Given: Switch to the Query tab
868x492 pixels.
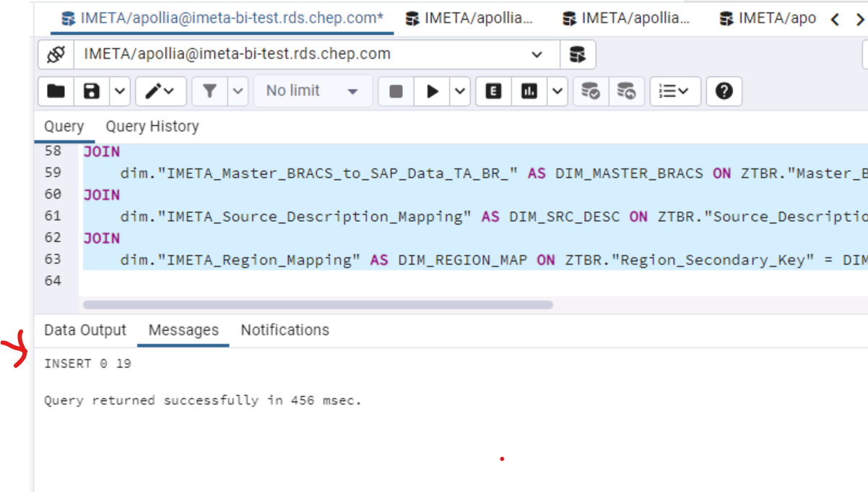Looking at the screenshot, I should coord(64,126).
